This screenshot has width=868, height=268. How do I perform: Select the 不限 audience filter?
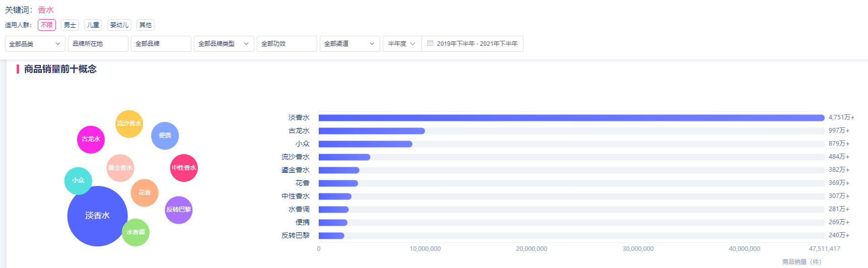pyautogui.click(x=47, y=25)
